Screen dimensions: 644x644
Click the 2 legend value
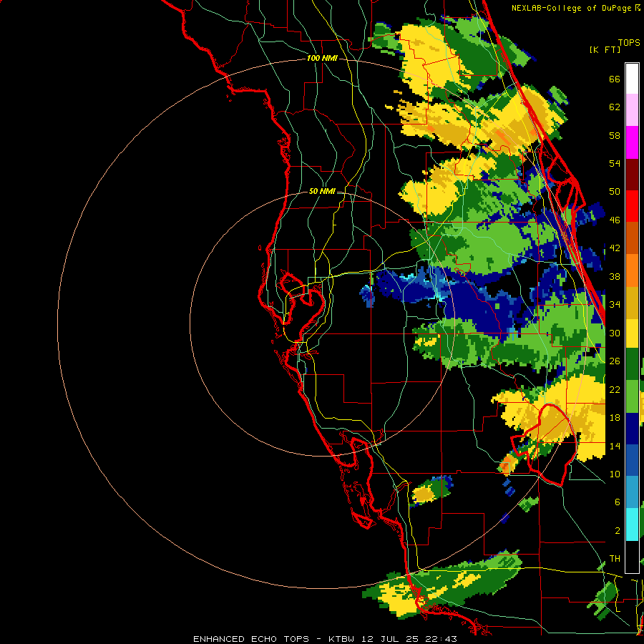coord(617,531)
